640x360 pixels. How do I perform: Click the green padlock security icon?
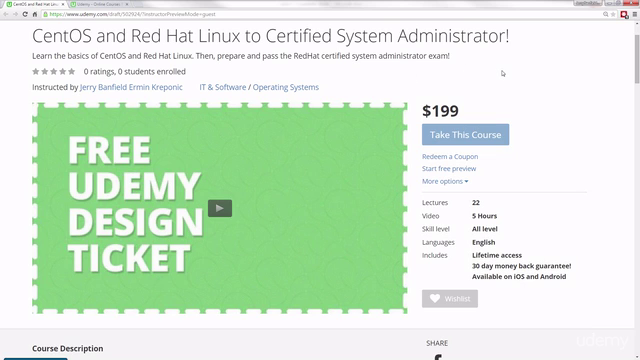click(45, 14)
